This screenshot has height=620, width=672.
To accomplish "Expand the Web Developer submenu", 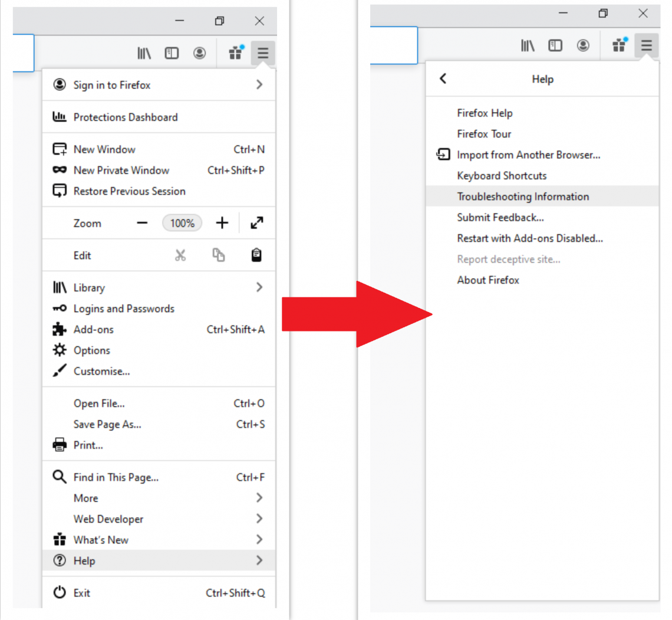I will click(x=108, y=519).
